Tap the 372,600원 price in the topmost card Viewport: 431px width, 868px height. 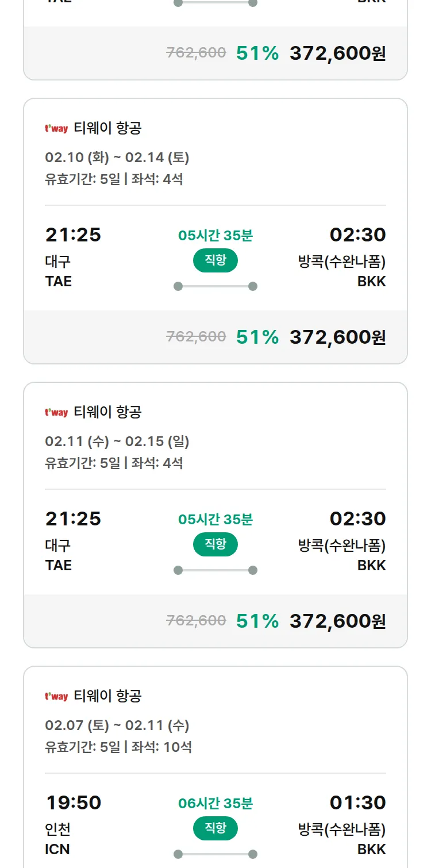pyautogui.click(x=337, y=53)
